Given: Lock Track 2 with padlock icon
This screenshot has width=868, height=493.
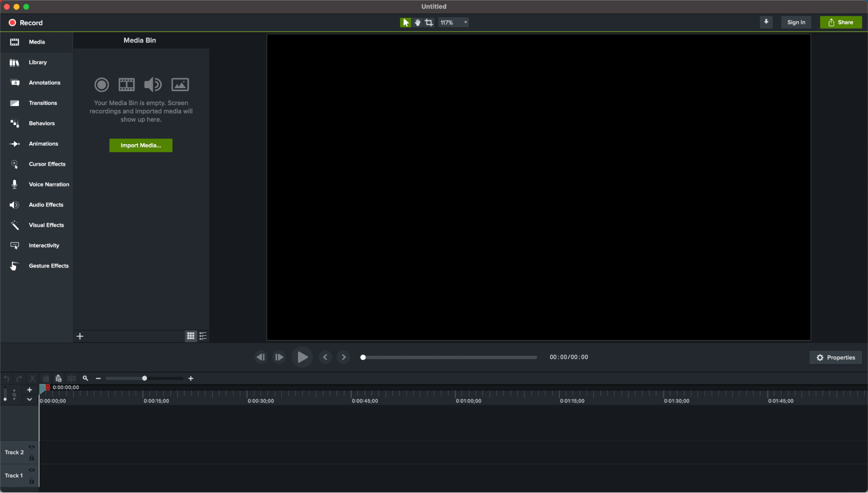Looking at the screenshot, I should [x=32, y=457].
